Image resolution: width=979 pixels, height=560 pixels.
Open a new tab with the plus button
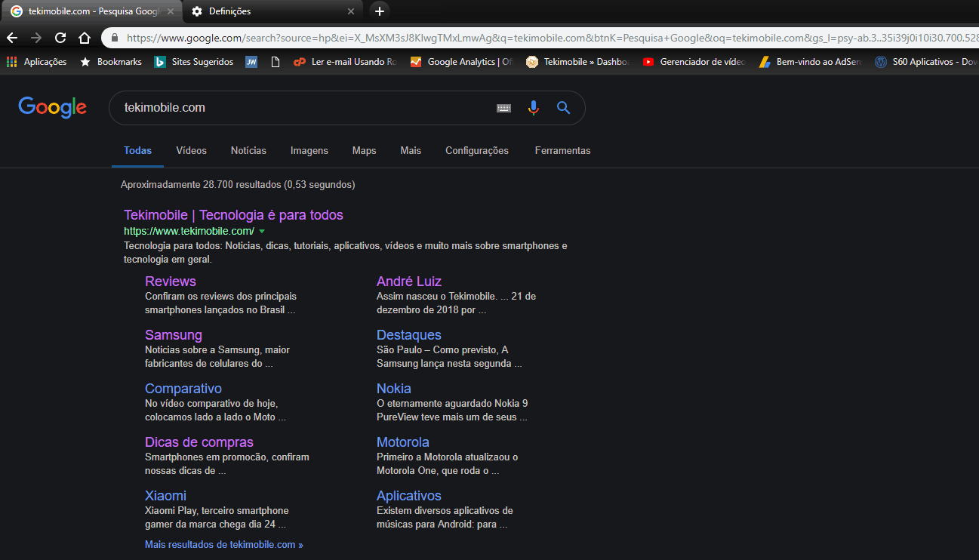[x=380, y=11]
